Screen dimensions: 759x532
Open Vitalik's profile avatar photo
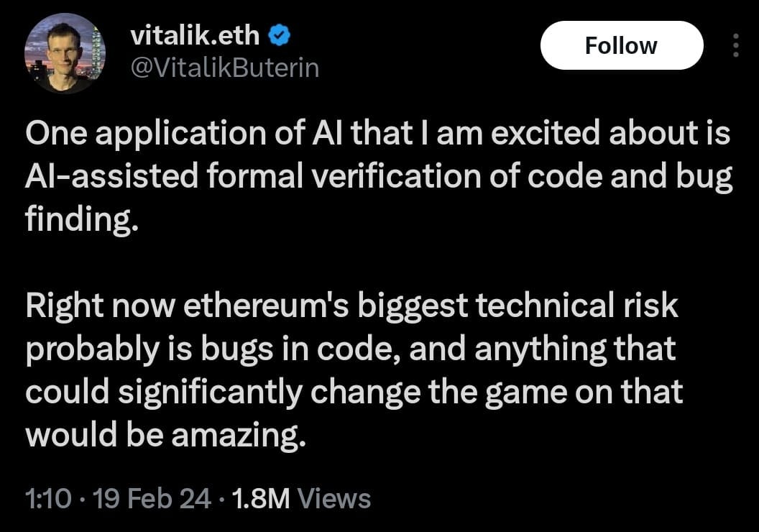tap(65, 53)
